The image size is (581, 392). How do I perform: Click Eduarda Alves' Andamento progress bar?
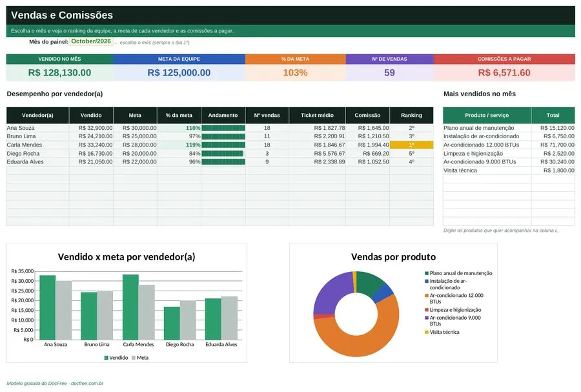(223, 162)
